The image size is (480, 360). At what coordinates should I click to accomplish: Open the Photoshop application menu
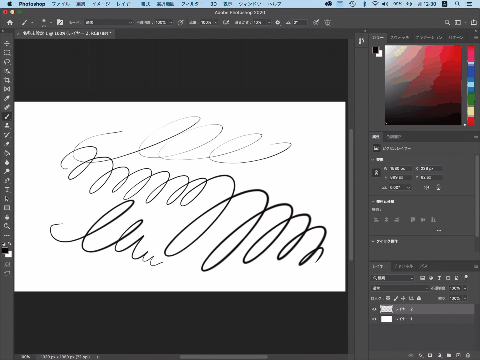[x=32, y=4]
